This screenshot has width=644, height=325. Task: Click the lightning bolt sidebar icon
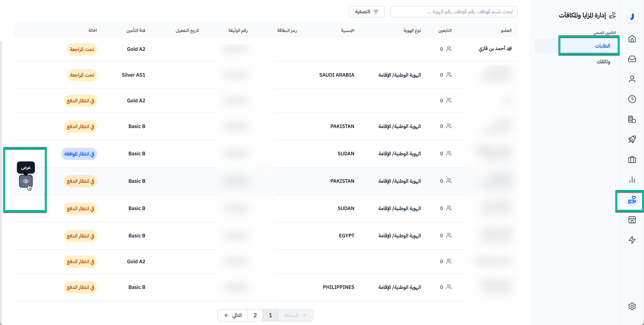point(632,240)
